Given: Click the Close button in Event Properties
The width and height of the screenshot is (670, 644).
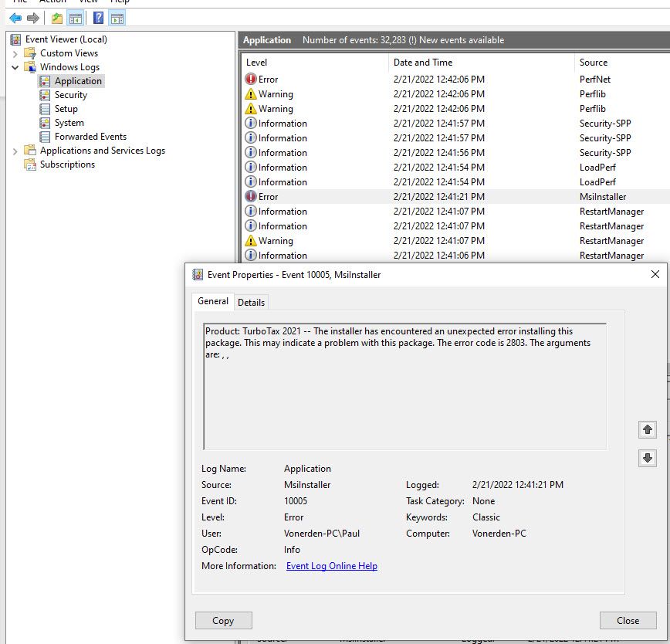Looking at the screenshot, I should [628, 621].
